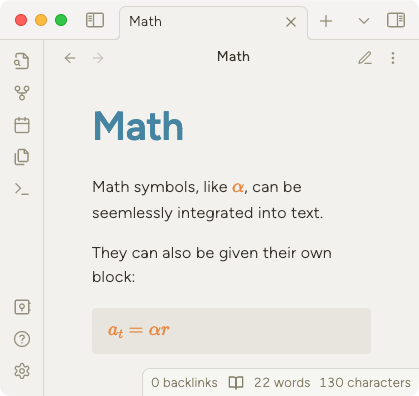Viewport: 419px width, 396px height.
Task: Select the Math tab
Action: (213, 22)
